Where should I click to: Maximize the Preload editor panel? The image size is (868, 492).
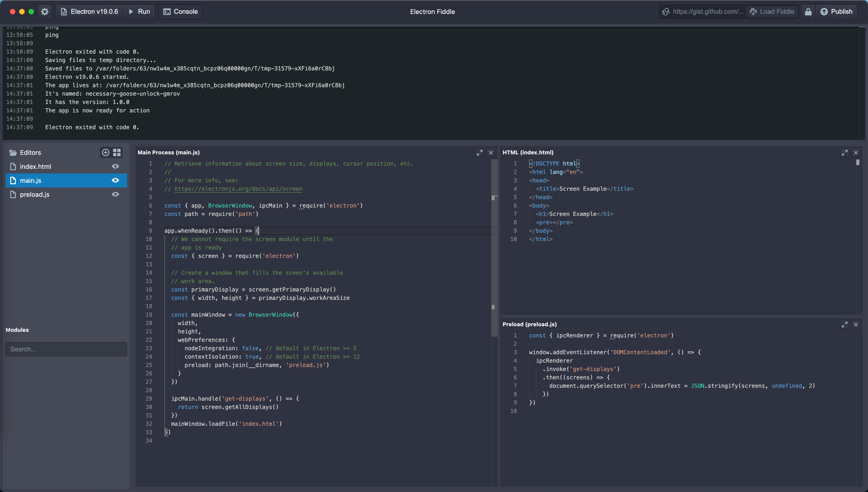(844, 324)
